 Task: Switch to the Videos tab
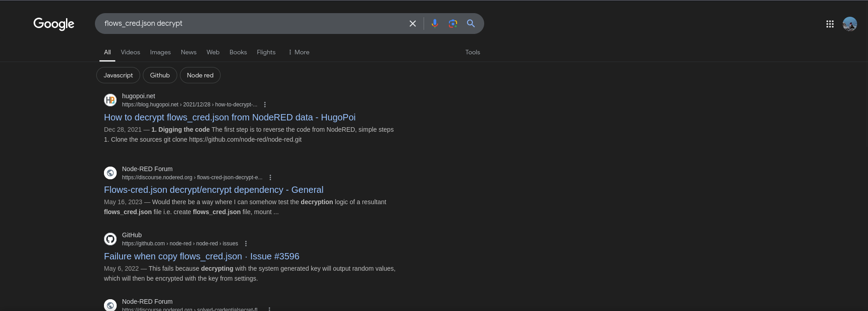(x=130, y=52)
